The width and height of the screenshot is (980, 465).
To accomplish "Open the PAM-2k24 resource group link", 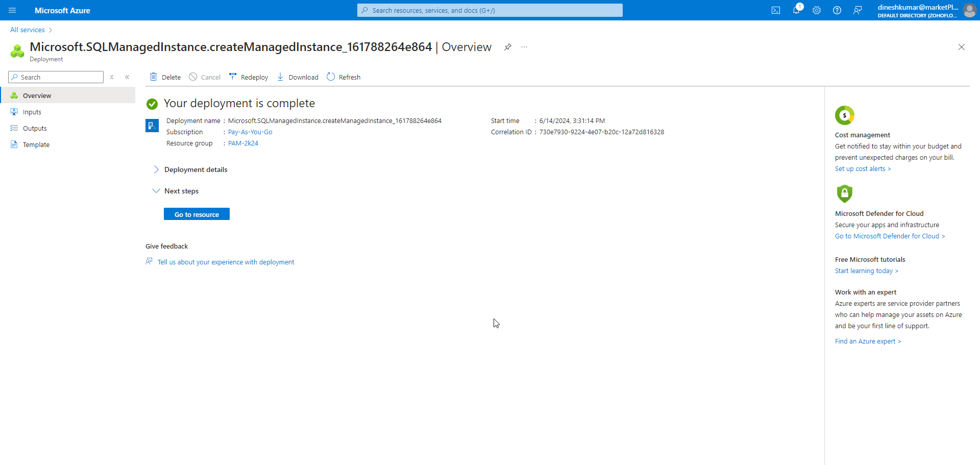I will coord(243,143).
